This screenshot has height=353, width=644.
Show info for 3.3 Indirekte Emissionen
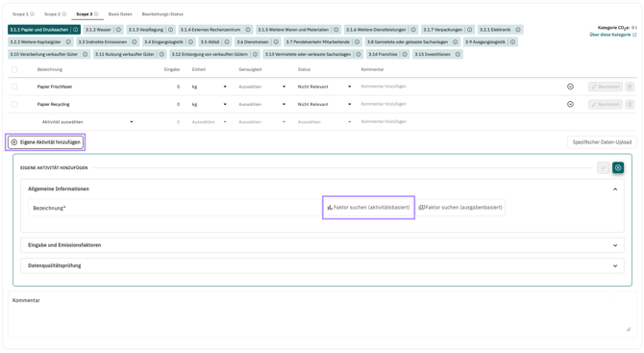click(134, 42)
